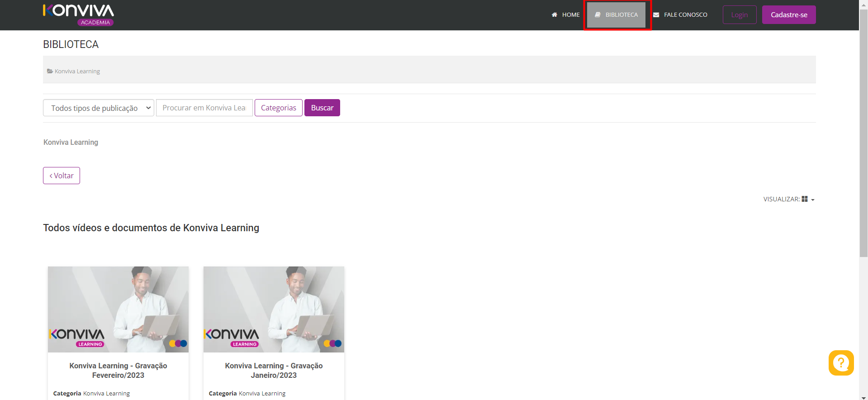Open the Gravação Fevereiro/2023 thumbnail
This screenshot has width=868, height=400.
click(x=118, y=309)
